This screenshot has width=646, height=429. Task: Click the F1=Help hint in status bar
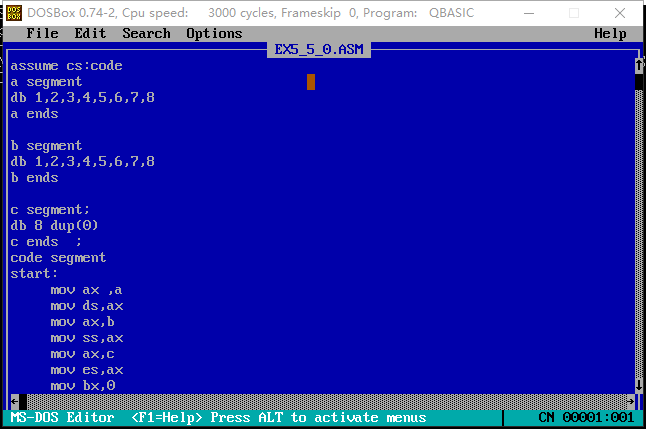(x=166, y=417)
